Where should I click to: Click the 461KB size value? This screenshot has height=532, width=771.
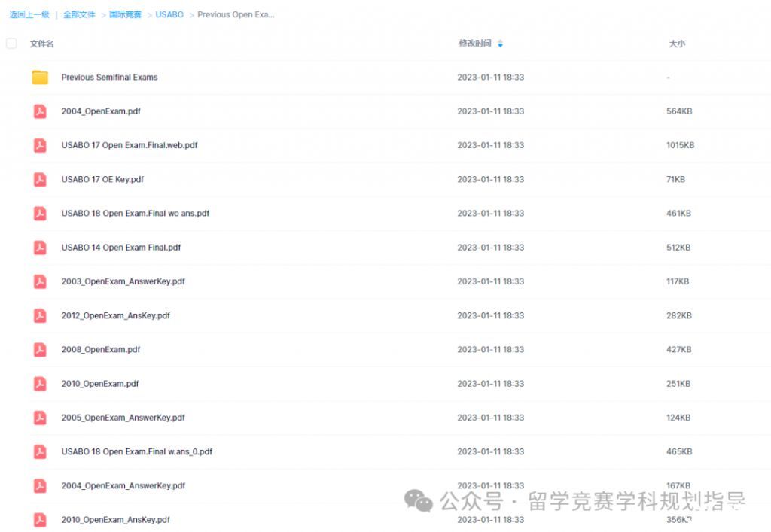pyautogui.click(x=678, y=213)
